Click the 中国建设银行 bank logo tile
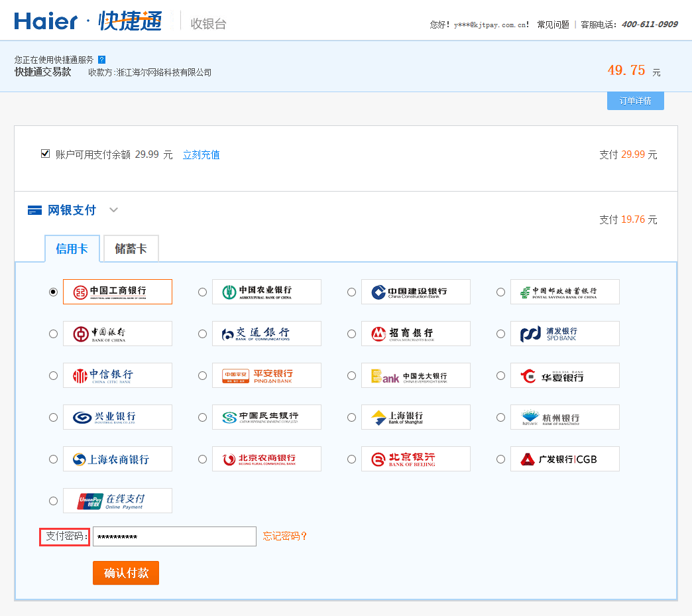This screenshot has height=616, width=692. coord(416,292)
